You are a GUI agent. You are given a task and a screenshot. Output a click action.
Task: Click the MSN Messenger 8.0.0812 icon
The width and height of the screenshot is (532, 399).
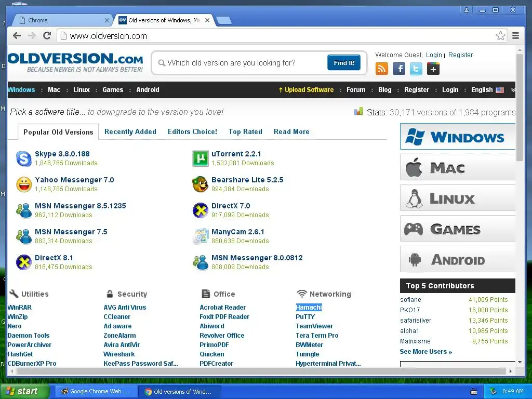pyautogui.click(x=201, y=262)
